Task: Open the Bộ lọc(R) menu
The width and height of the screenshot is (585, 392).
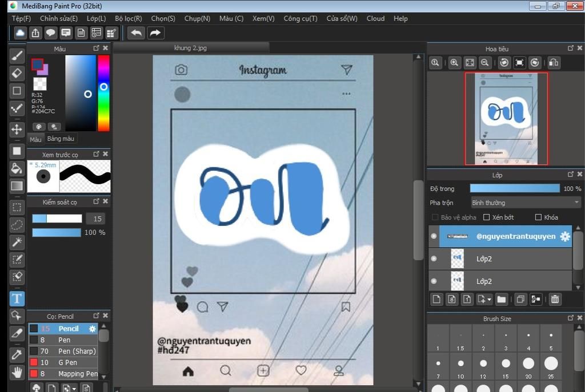Action: pyautogui.click(x=129, y=18)
